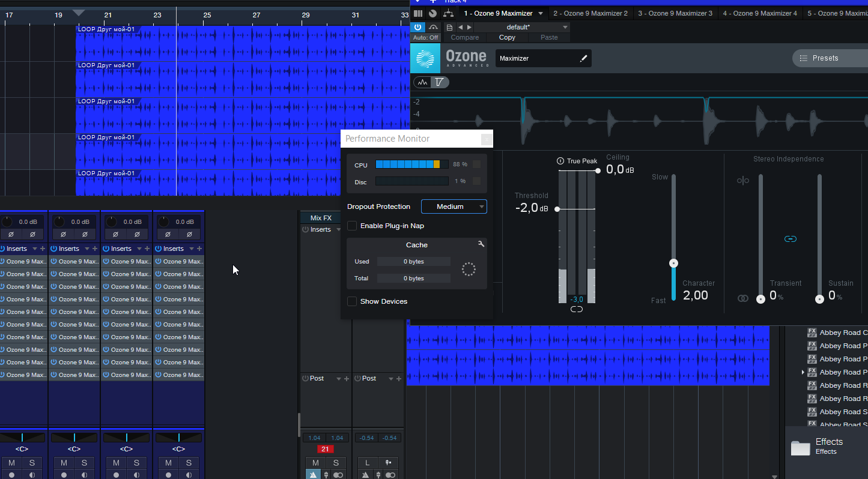Click the Compare button

(x=465, y=37)
